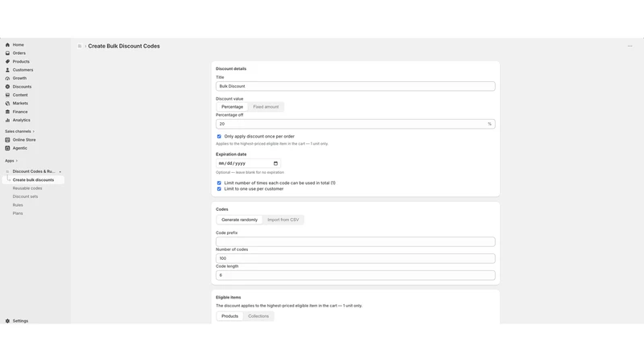Image resolution: width=644 pixels, height=362 pixels.
Task: Toggle Only apply discount once per order
Action: 219,136
